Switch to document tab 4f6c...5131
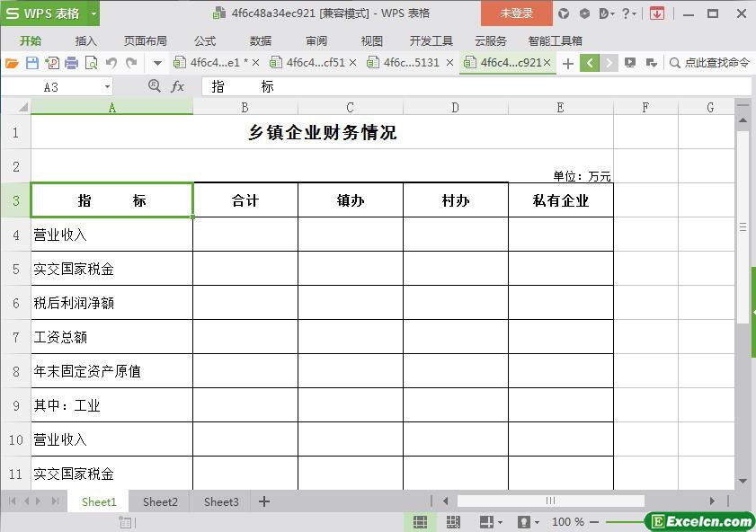Viewport: 756px width, 532px height. coord(412,63)
